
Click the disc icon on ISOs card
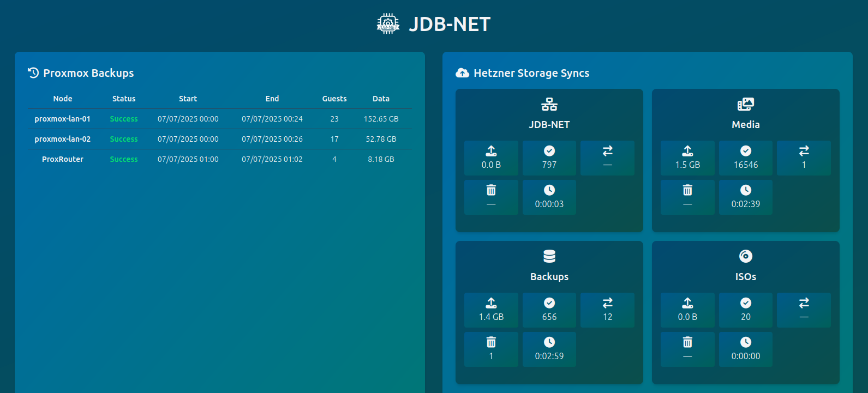tap(746, 256)
